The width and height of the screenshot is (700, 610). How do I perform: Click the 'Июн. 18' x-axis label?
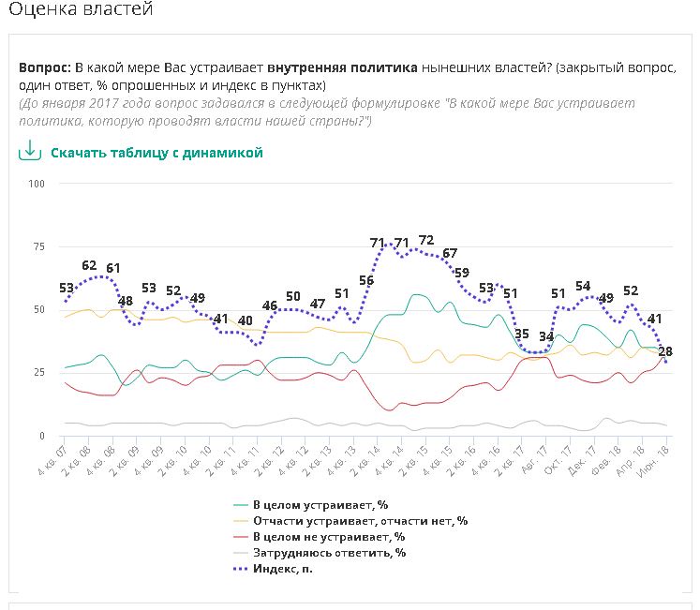[x=656, y=461]
